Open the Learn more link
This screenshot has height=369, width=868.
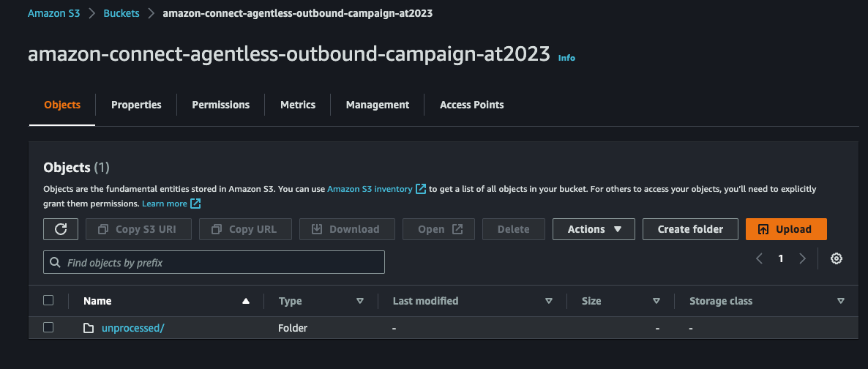165,204
